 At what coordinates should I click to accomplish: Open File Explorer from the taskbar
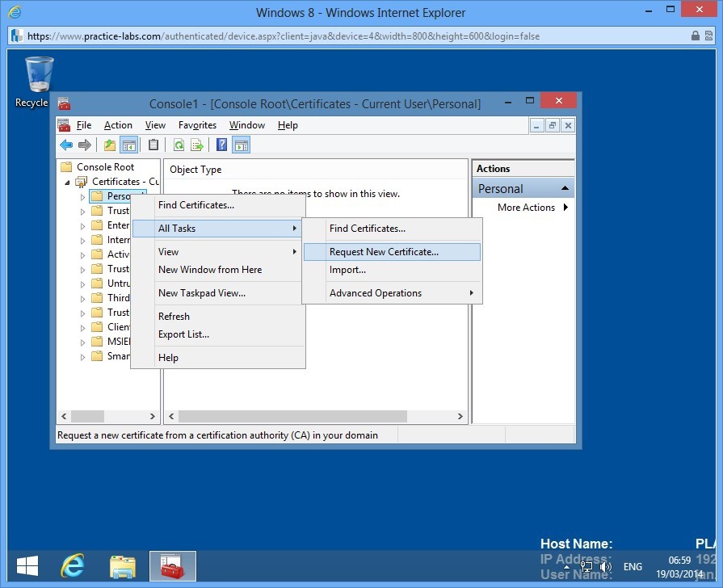tap(122, 566)
